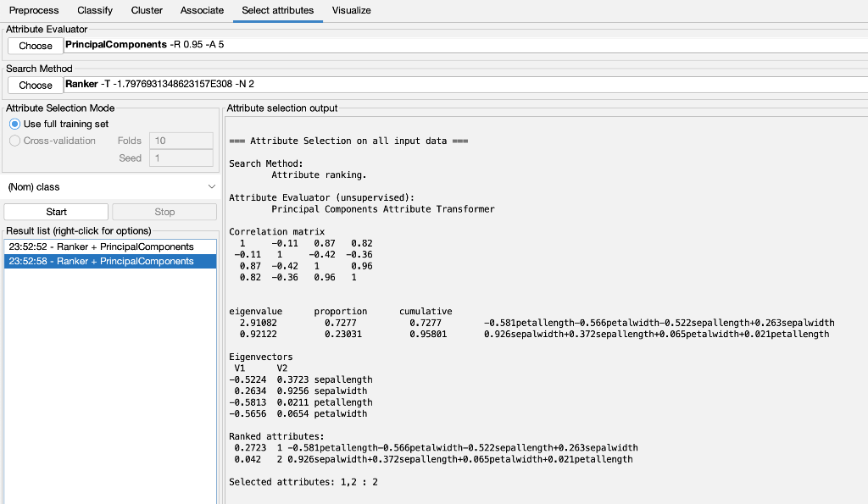The image size is (868, 504).
Task: Open the Cluster tab
Action: [x=146, y=11]
